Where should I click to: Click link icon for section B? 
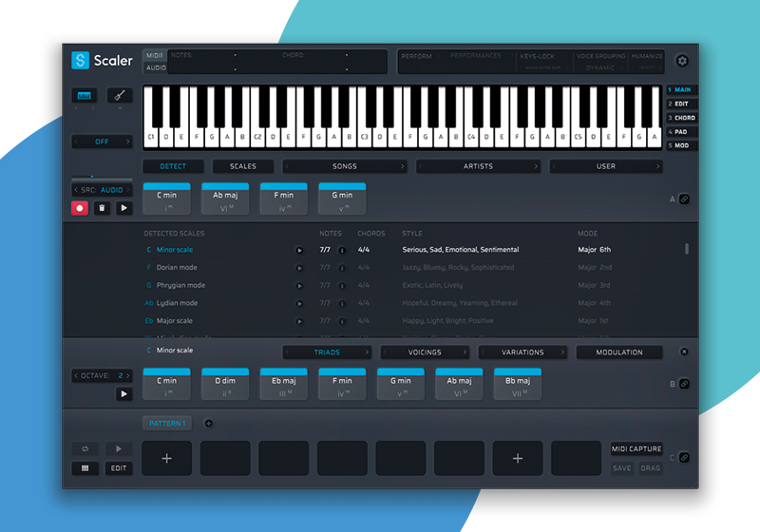click(x=684, y=384)
